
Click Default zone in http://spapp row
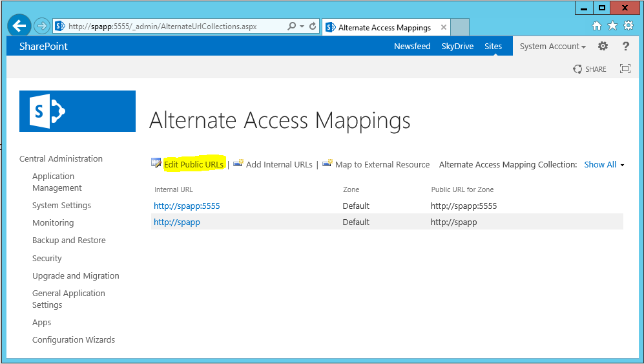356,222
